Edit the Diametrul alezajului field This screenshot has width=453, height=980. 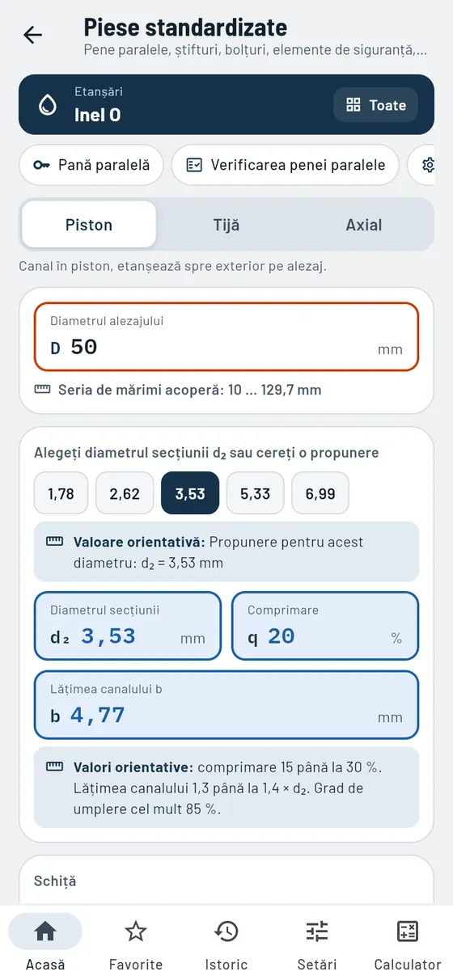(226, 336)
